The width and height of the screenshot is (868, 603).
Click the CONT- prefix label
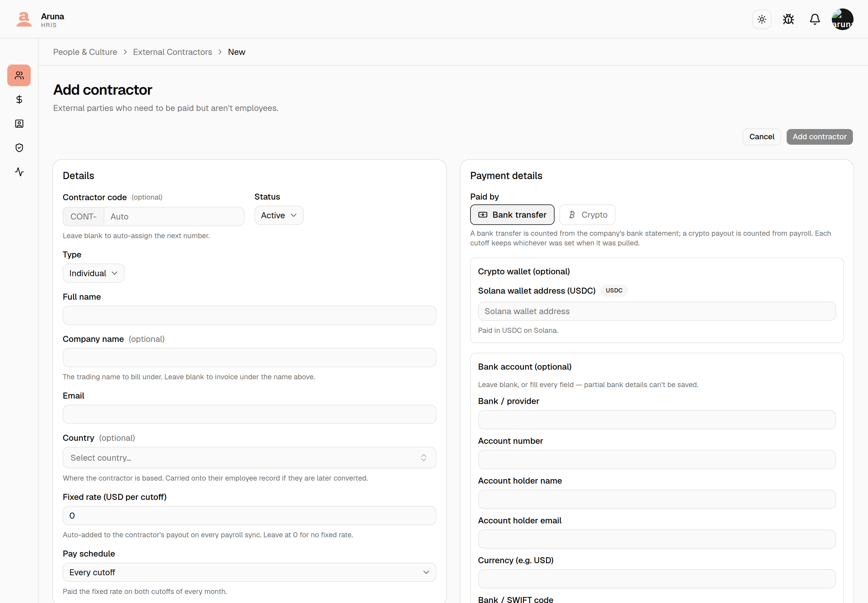click(x=83, y=216)
